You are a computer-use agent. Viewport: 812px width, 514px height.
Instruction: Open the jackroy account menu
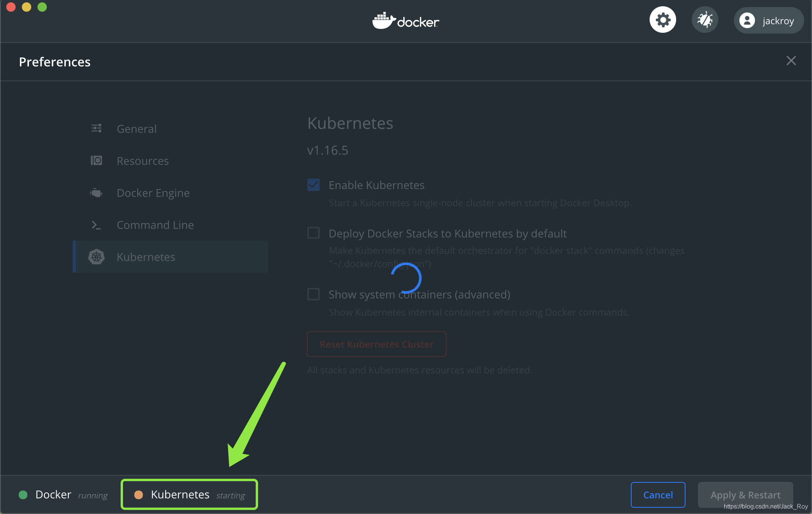(x=768, y=20)
